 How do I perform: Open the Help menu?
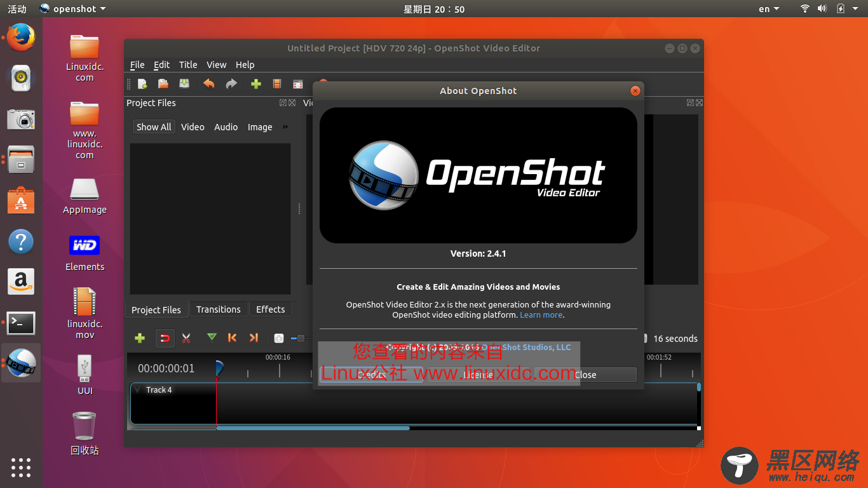coord(245,65)
